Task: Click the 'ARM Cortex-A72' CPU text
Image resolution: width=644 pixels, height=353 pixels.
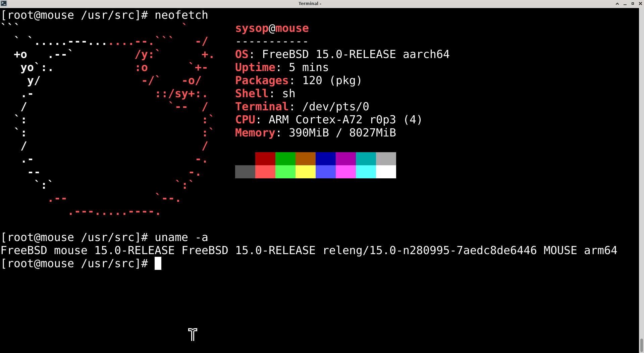Action: pos(315,120)
